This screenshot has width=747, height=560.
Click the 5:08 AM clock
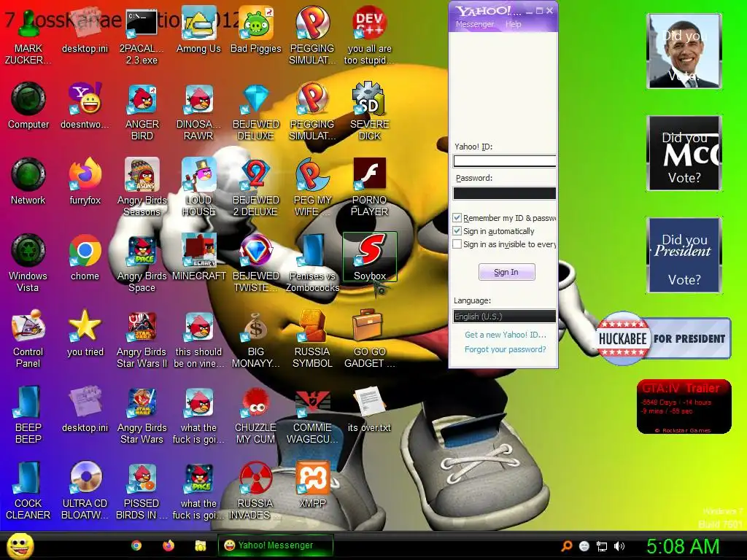(683, 546)
